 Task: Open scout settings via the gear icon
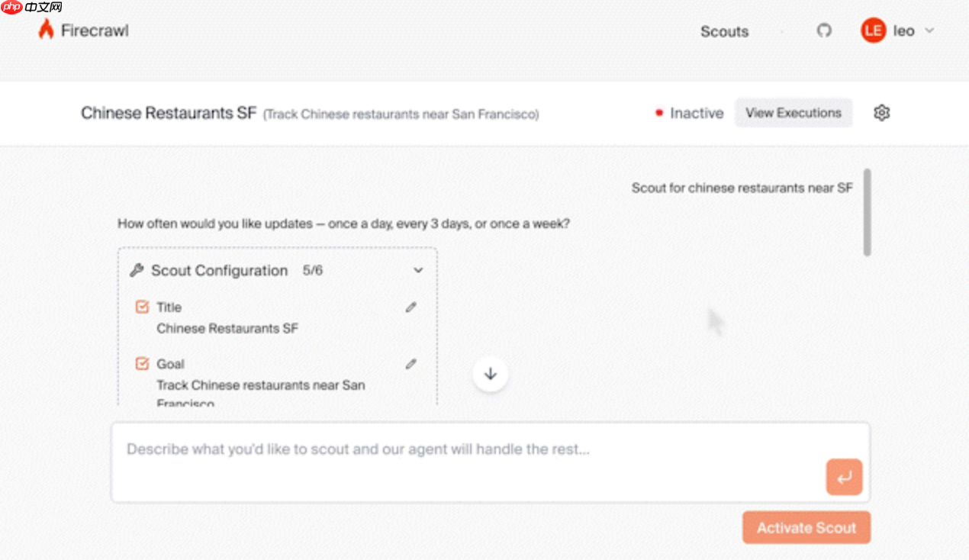click(882, 112)
